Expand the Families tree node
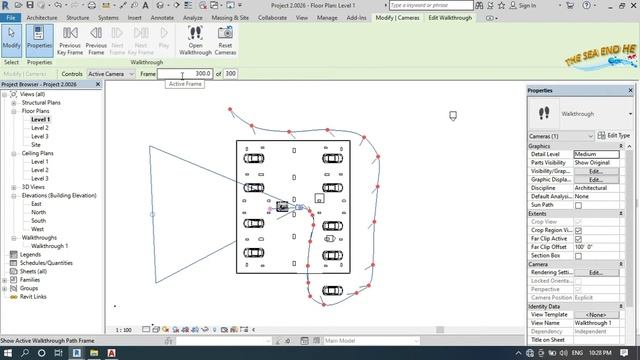Viewport: 640px width, 360px height. [4, 280]
